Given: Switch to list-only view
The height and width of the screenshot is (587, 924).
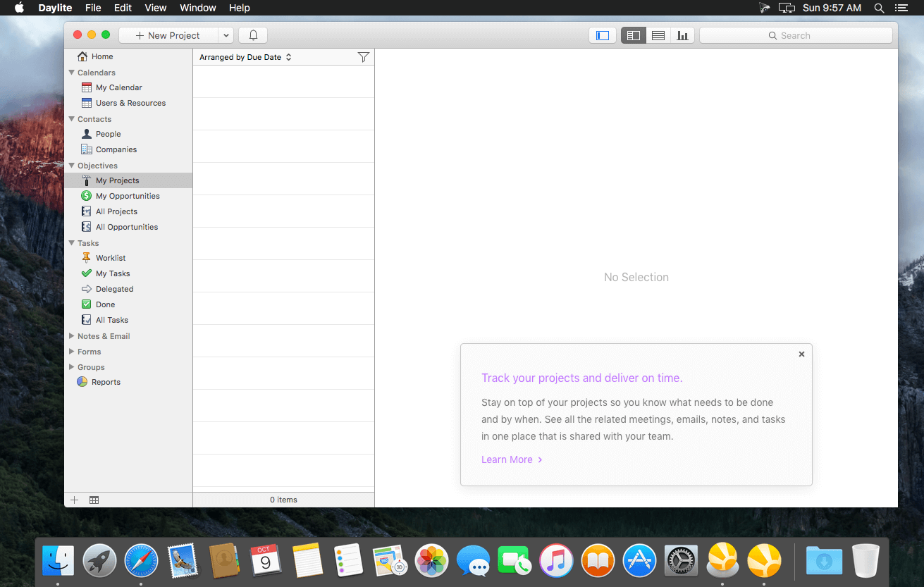Looking at the screenshot, I should (x=658, y=35).
